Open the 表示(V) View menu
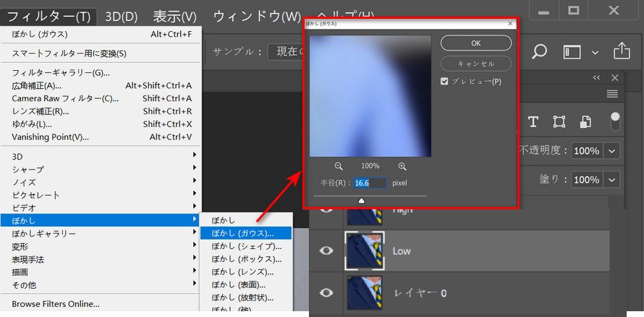644x317 pixels. [175, 17]
